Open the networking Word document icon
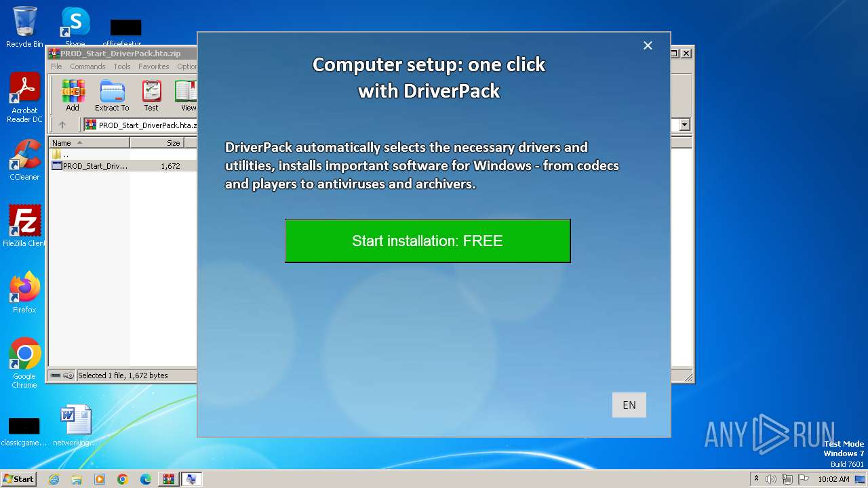The image size is (868, 488). click(75, 426)
